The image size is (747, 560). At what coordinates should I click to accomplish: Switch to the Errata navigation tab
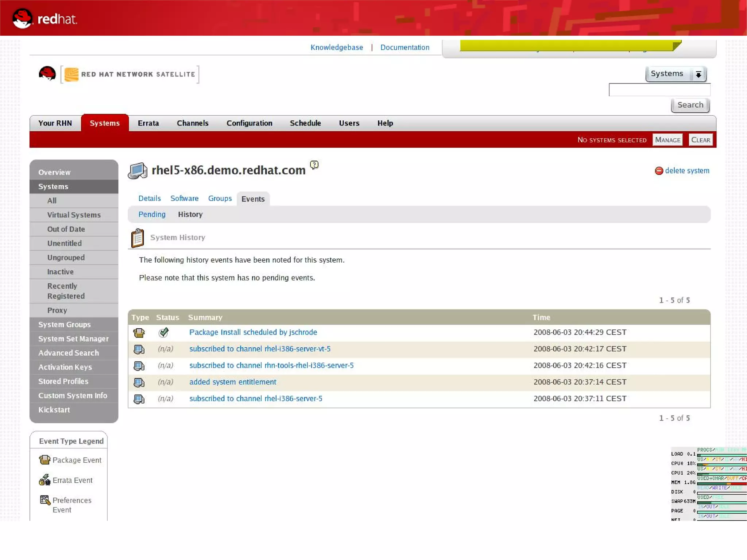click(x=148, y=123)
